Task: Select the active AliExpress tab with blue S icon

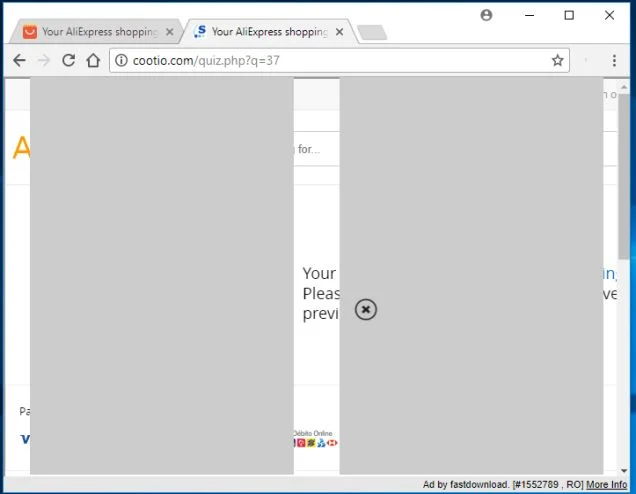Action: (268, 32)
